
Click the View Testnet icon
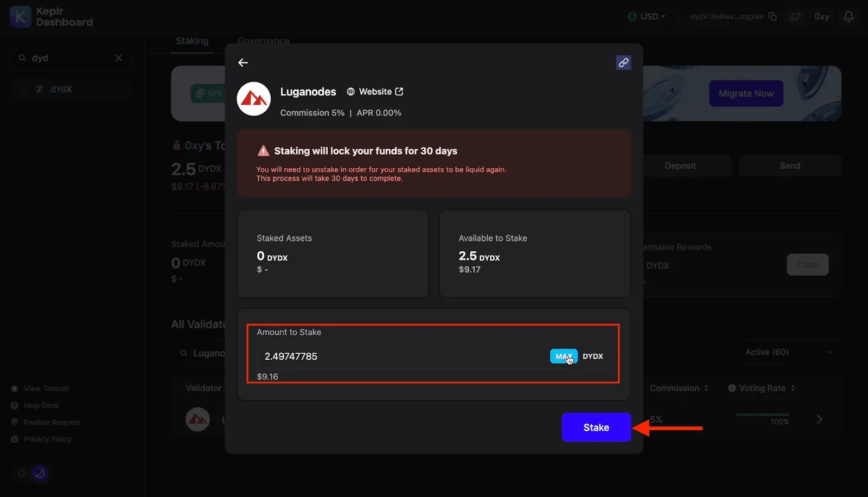coord(15,388)
